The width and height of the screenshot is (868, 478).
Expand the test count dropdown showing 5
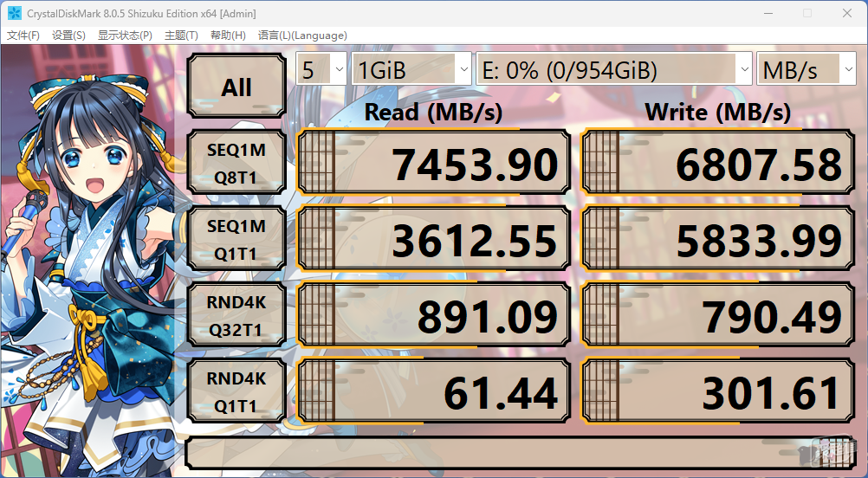pos(321,69)
